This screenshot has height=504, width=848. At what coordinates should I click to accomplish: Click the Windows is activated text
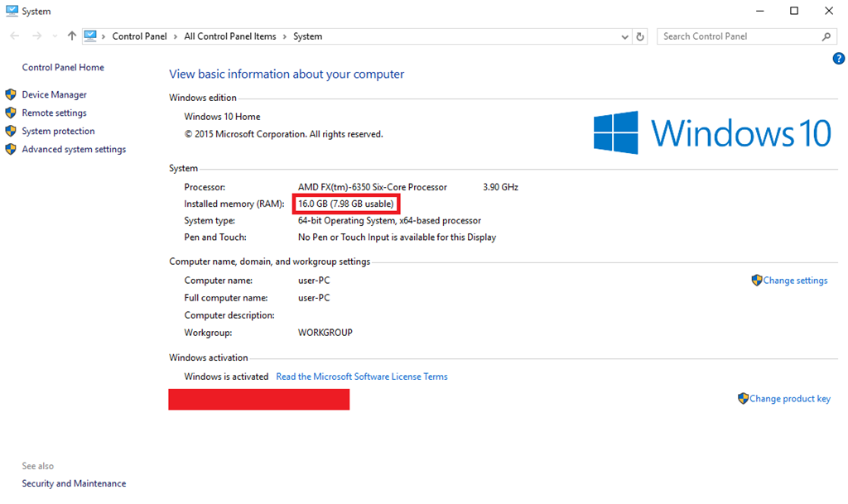coord(226,377)
